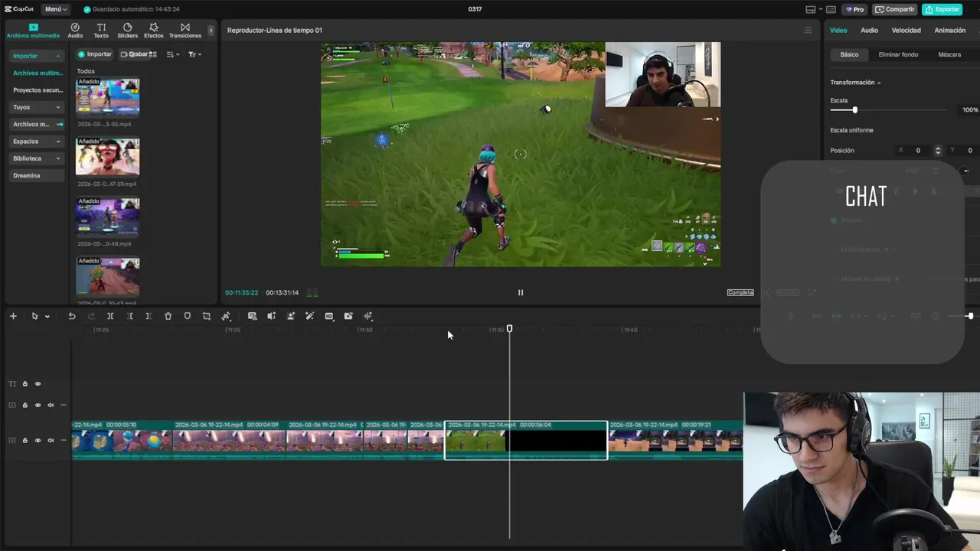Delete right of playhead split icon
The image size is (980, 551).
point(149,316)
